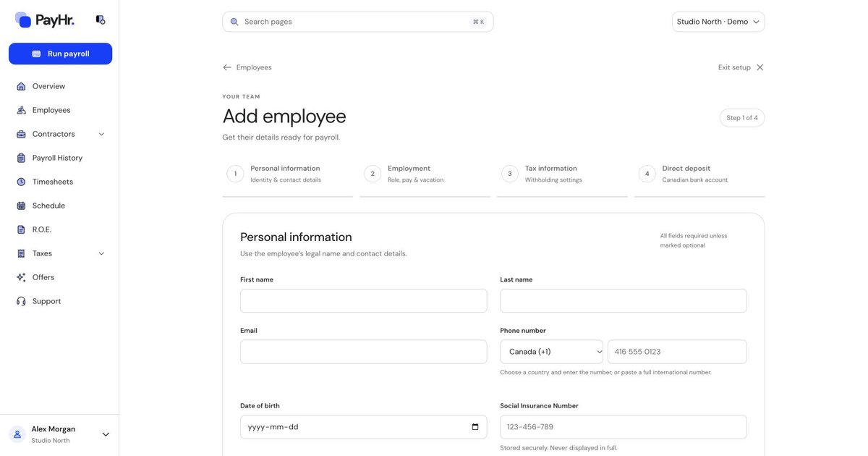The height and width of the screenshot is (456, 868).
Task: Click the Last name input field
Action: (x=624, y=301)
